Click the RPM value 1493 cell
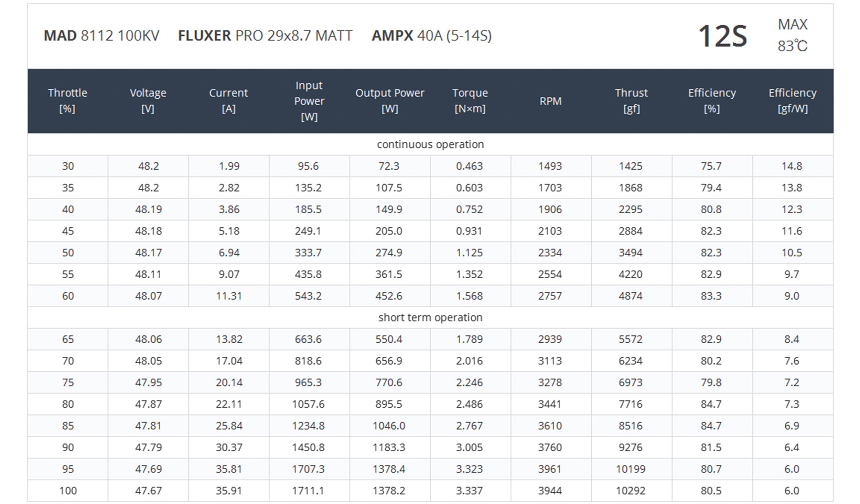The width and height of the screenshot is (860, 504). pos(550,166)
